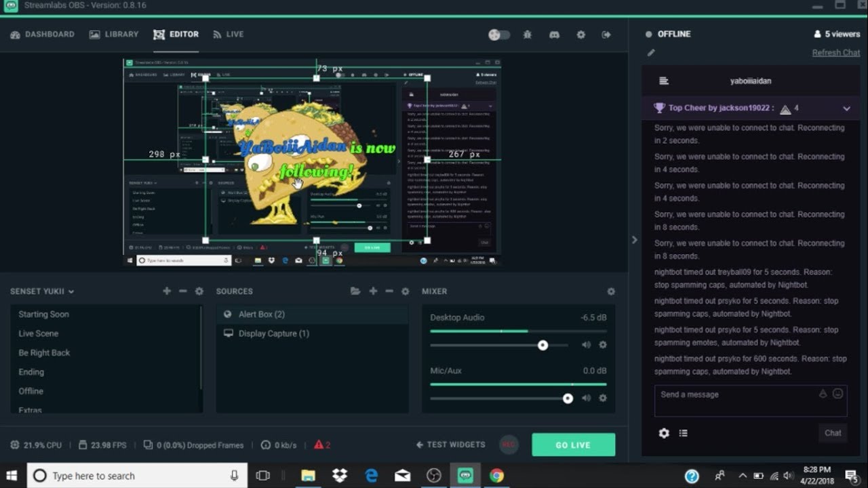Click the 5 viewers count
868x488 pixels.
click(837, 34)
